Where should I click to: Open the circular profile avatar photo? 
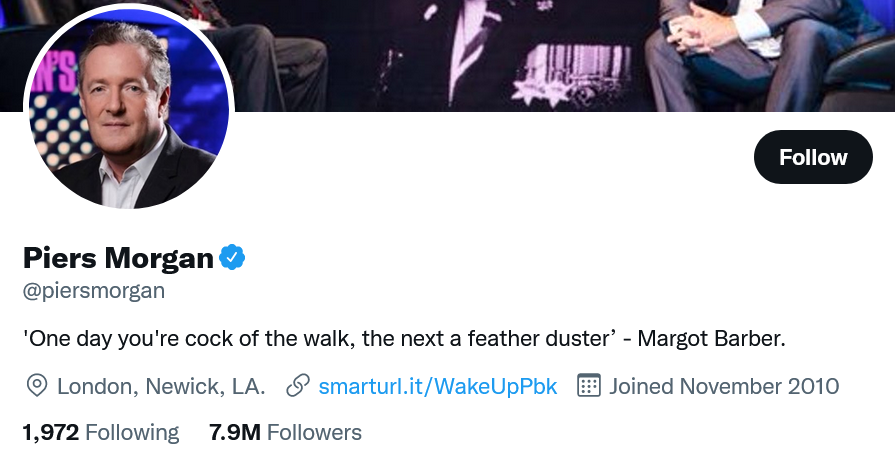128,109
